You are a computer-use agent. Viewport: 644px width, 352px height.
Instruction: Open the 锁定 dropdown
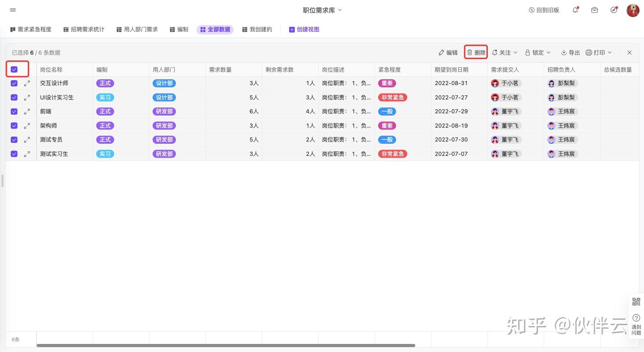tap(538, 52)
